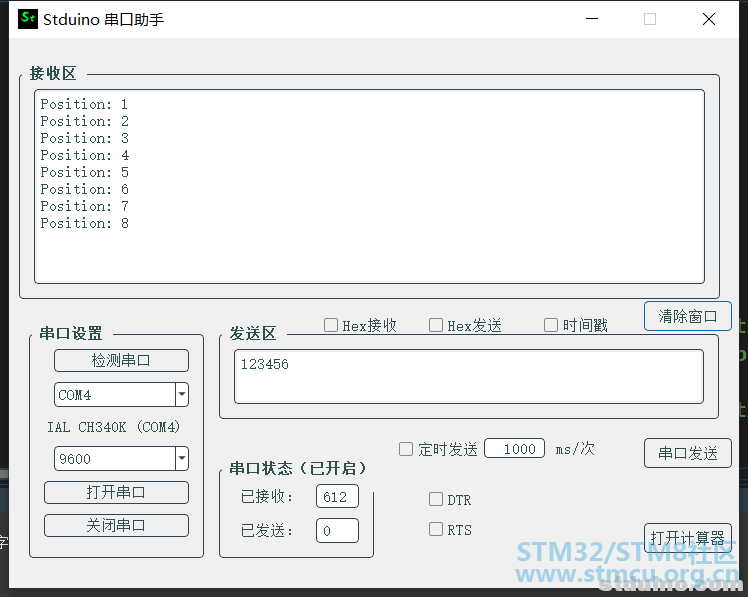Click the 串口状态（已开启）status label
748x597 pixels.
pos(298,468)
